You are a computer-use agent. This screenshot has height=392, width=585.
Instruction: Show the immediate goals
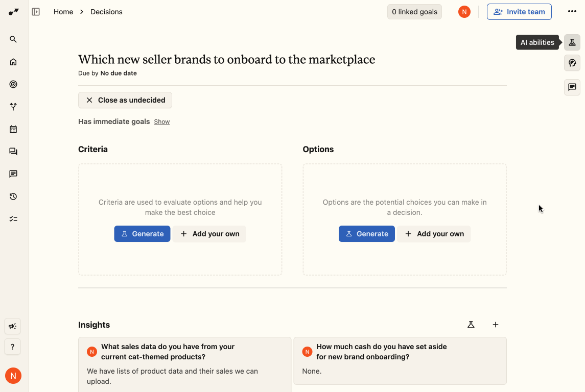point(162,122)
